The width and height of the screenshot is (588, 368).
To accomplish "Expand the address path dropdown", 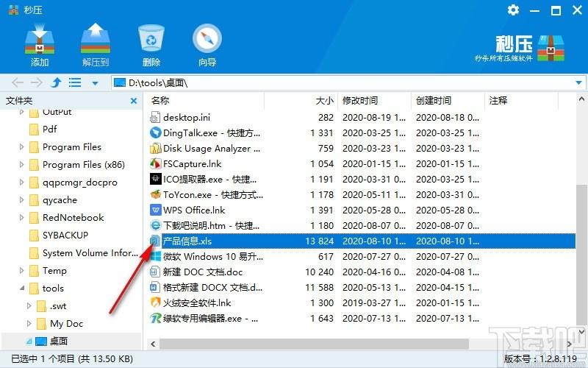I will 578,82.
